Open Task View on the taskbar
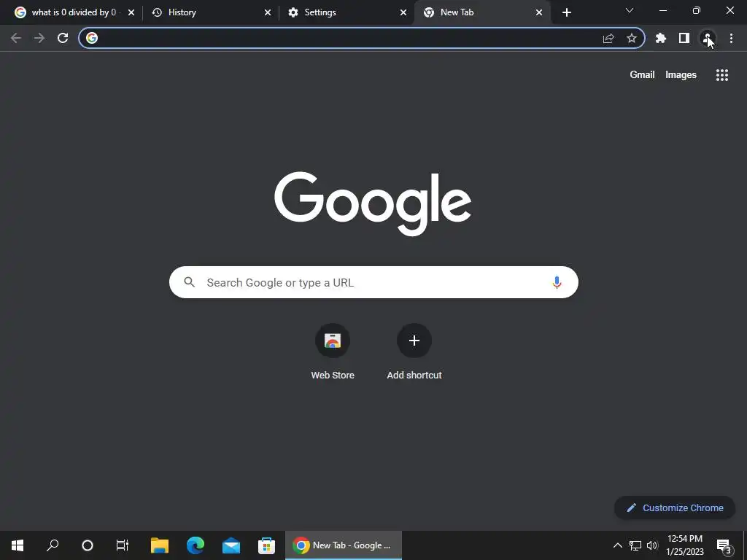Viewport: 747px width, 560px height. [x=123, y=545]
